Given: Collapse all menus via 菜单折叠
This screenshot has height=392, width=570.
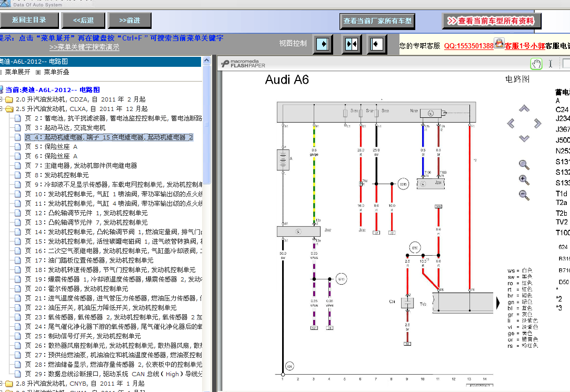Looking at the screenshot, I should [56, 72].
